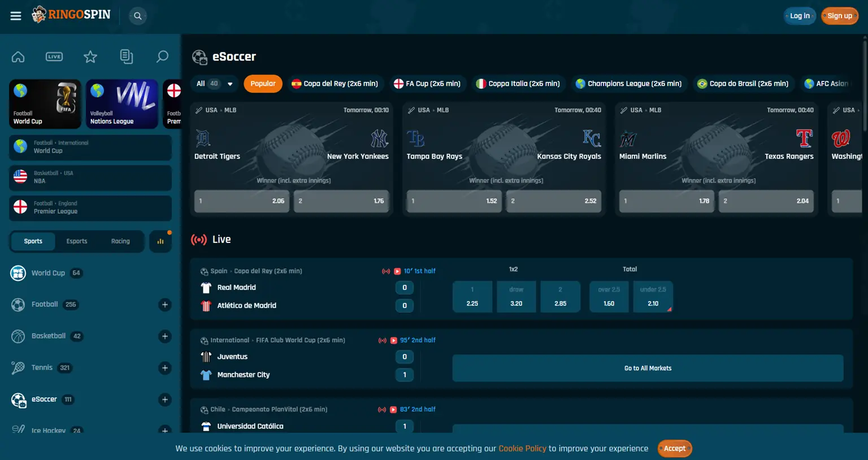Bet on Miami Marlins at 1.78
The height and width of the screenshot is (460, 868).
click(x=667, y=201)
